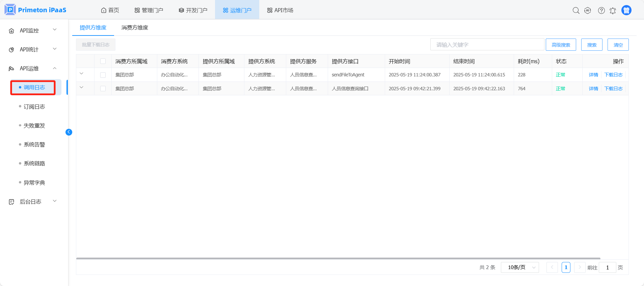Collapse sidebar with blue arrow button
The height and width of the screenshot is (286, 644).
[69, 132]
